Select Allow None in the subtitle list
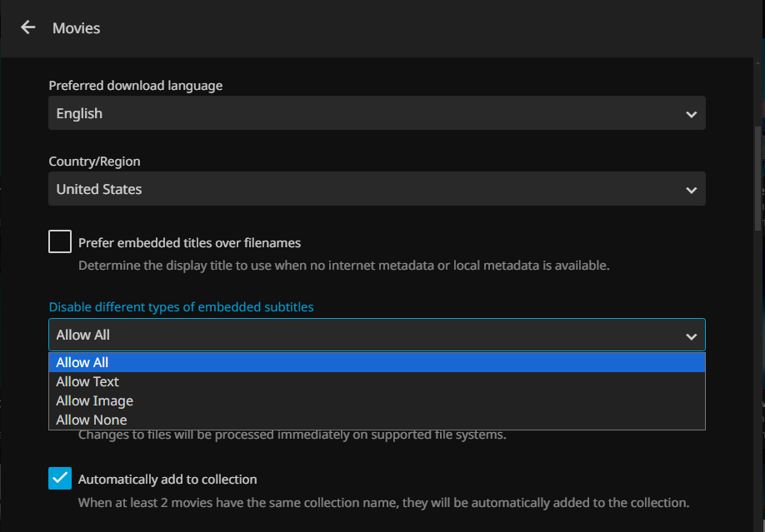Viewport: 765px width, 532px height. click(x=92, y=420)
